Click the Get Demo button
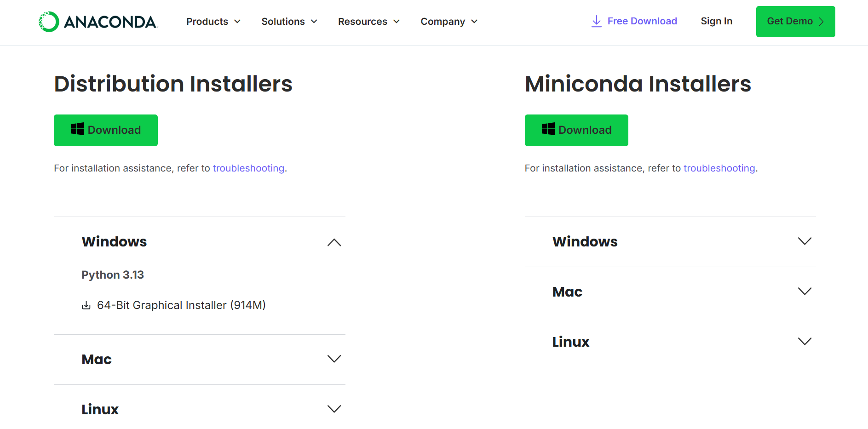 [x=795, y=22]
